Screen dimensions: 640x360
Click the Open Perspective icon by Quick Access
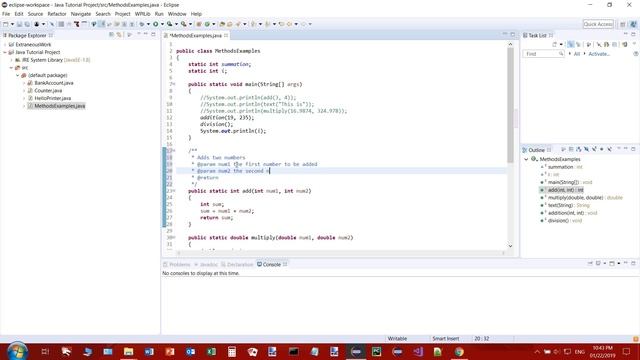(x=623, y=24)
